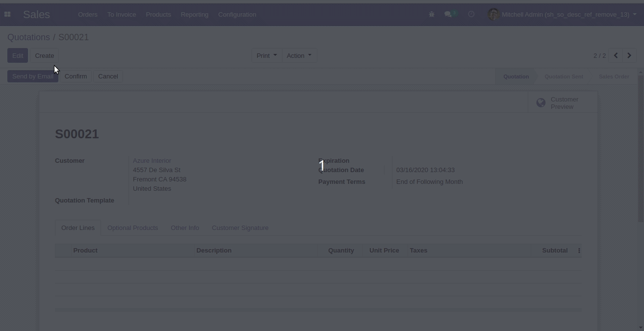Switch to Optional Products tab
Viewport: 644px width, 331px height.
[x=132, y=228]
